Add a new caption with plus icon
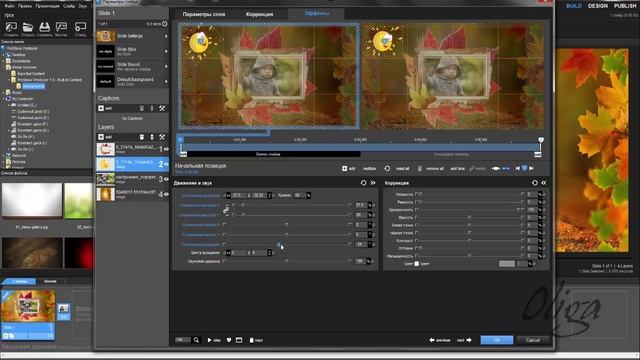The image size is (640, 360). [101, 108]
